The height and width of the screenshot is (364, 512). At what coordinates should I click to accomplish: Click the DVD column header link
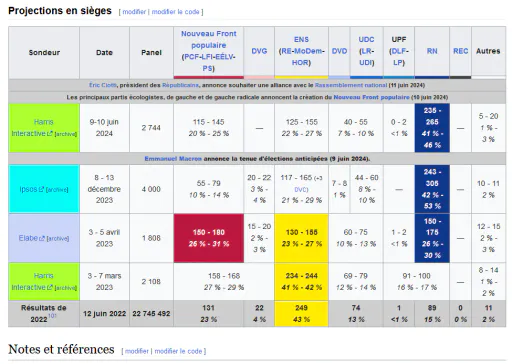339,51
